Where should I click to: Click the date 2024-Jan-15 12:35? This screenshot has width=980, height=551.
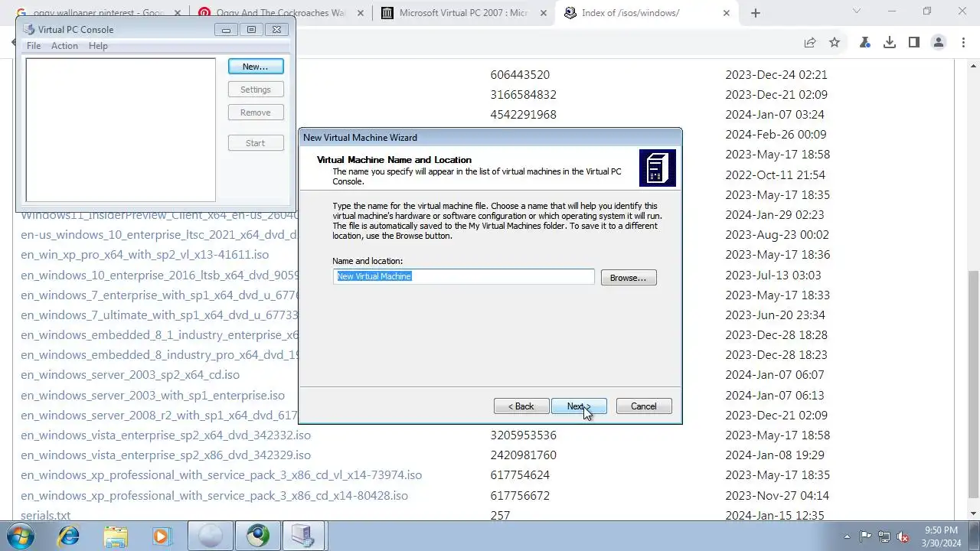(x=775, y=515)
